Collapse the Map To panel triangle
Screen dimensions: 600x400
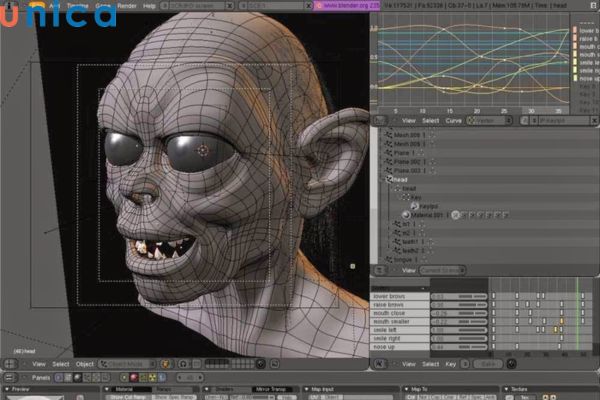[407, 389]
